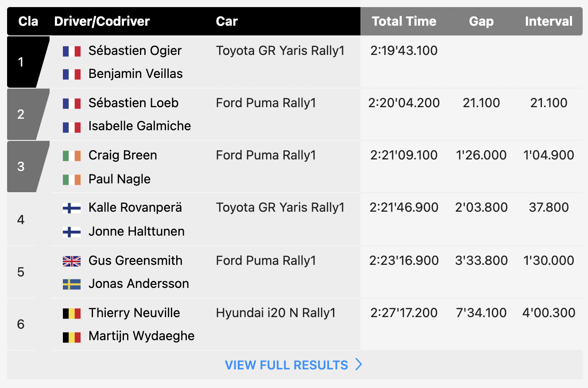This screenshot has height=388, width=588.
Task: Click the French flag beside Isabelle Galmiche
Action: pos(72,127)
